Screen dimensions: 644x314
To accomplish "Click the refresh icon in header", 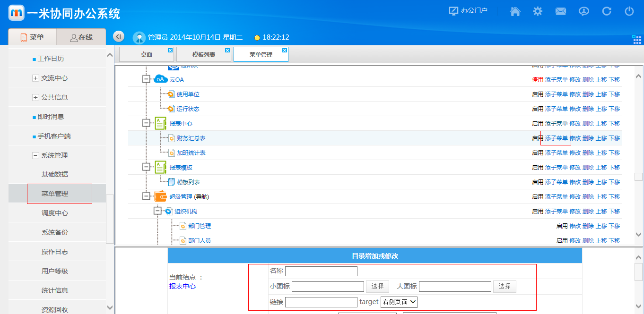I will (607, 11).
